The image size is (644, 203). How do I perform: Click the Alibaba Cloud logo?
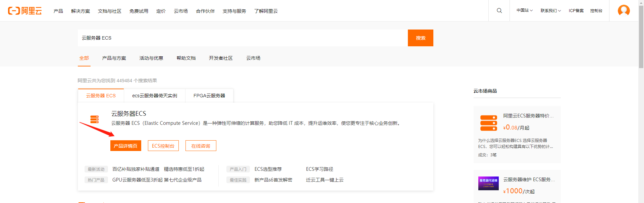click(25, 11)
